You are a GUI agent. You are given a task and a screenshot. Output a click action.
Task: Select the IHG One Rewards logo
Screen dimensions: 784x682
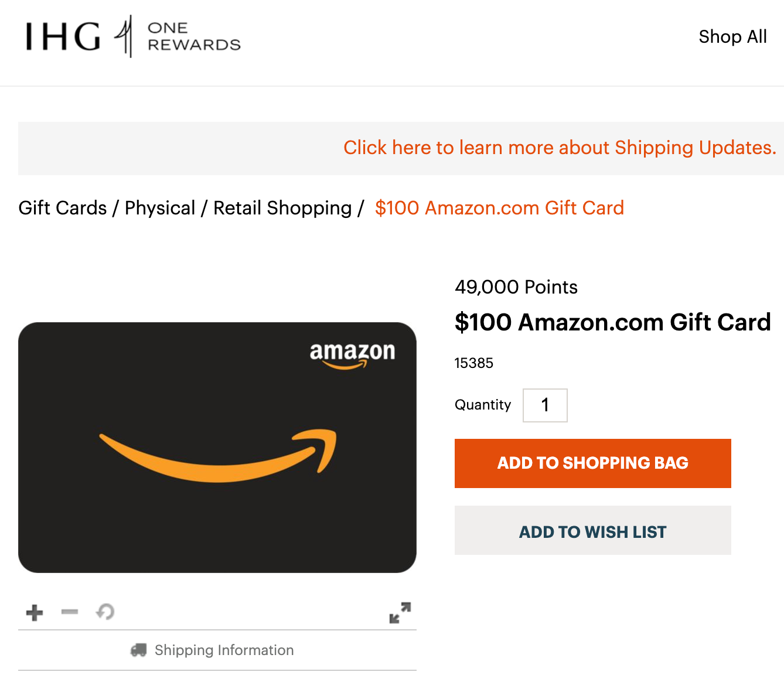[132, 37]
